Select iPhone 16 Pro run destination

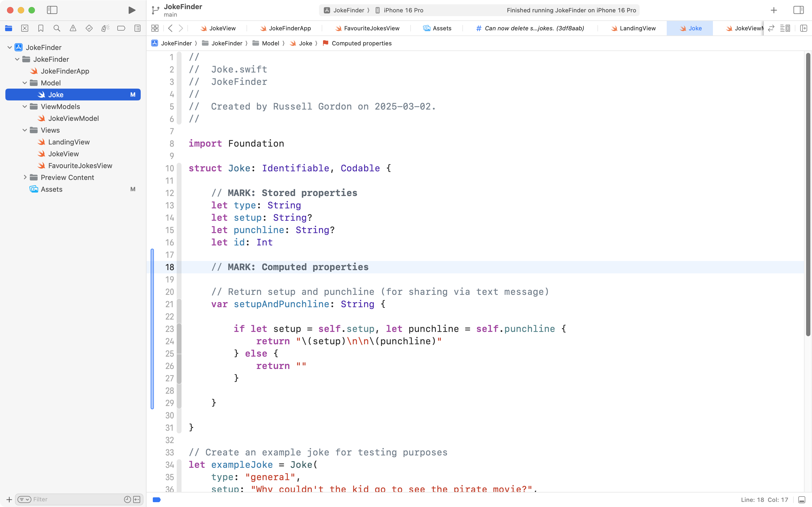(x=403, y=10)
